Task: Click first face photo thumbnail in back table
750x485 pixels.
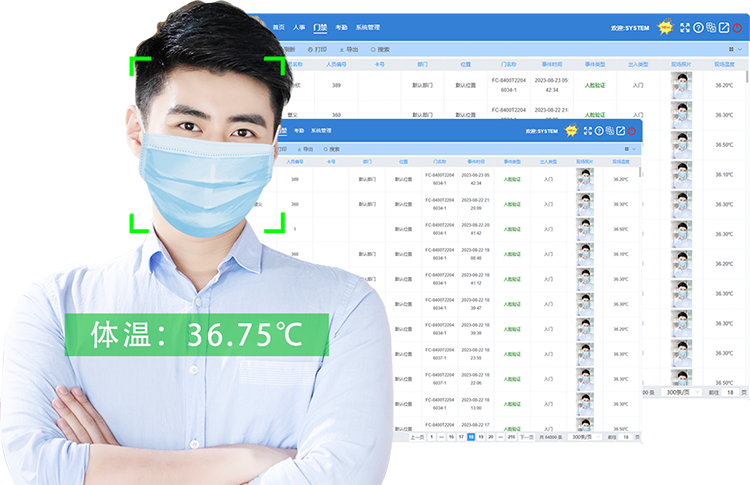Action: pos(681,86)
